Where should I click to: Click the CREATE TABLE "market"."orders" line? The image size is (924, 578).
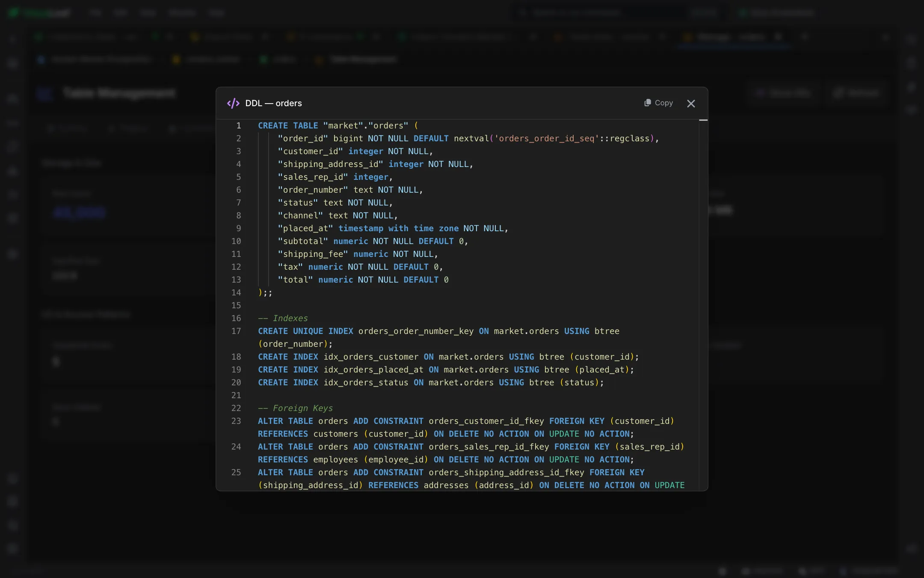[x=338, y=125]
